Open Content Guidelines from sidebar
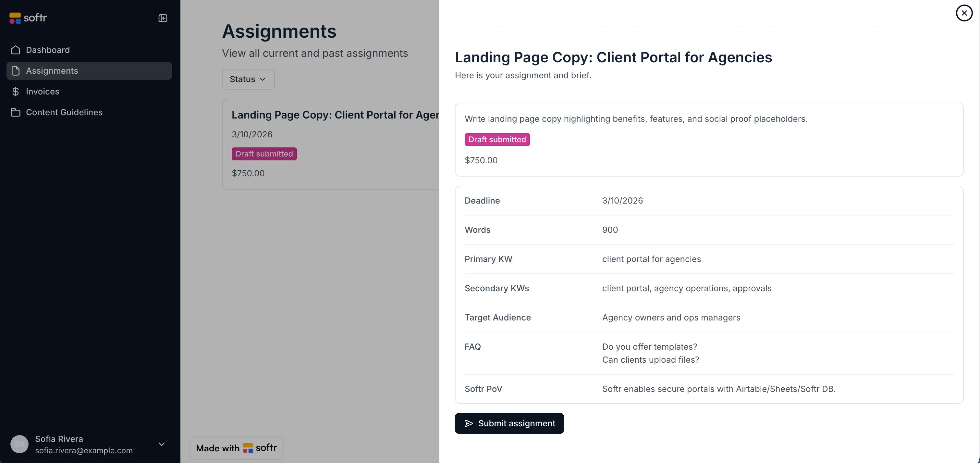This screenshot has width=980, height=463. (64, 112)
